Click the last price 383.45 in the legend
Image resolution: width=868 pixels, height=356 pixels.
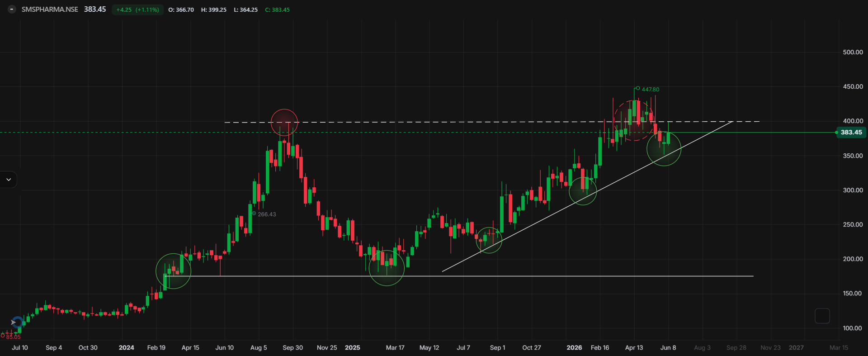tap(95, 9)
